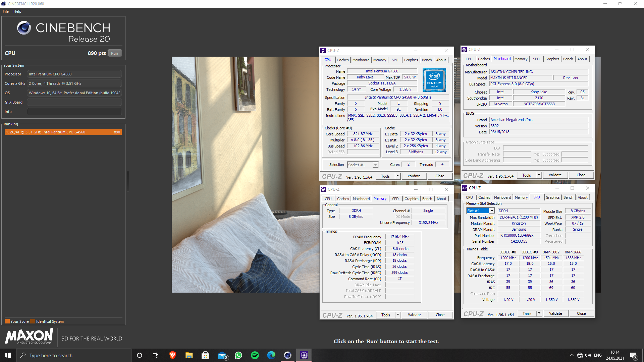Click Tools button in top-left CPU-Z window
644x362 pixels.
[x=385, y=176]
